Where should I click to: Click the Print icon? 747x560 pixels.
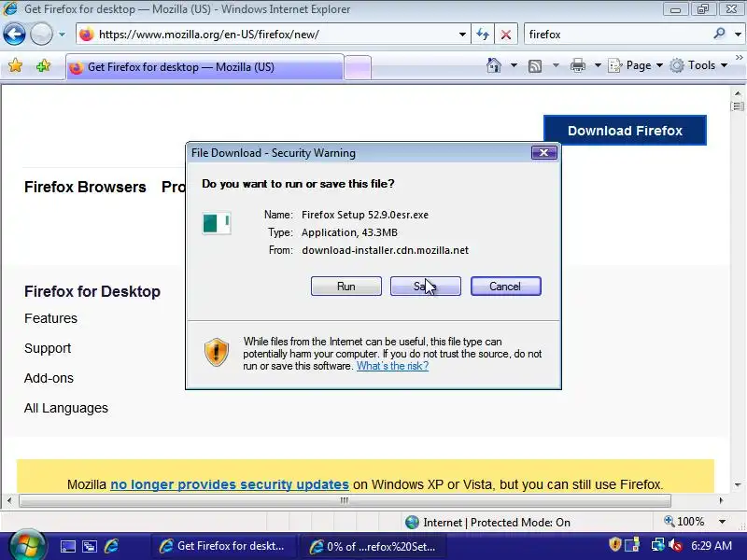tap(577, 65)
